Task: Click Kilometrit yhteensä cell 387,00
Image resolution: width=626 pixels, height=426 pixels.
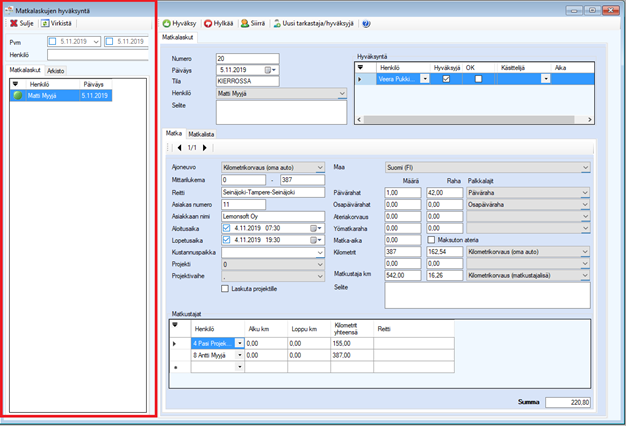Action: (x=352, y=355)
